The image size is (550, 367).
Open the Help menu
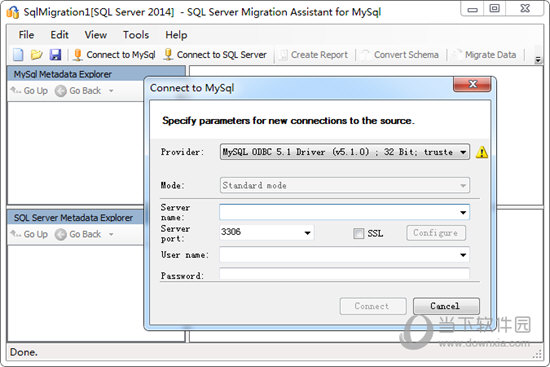click(176, 35)
